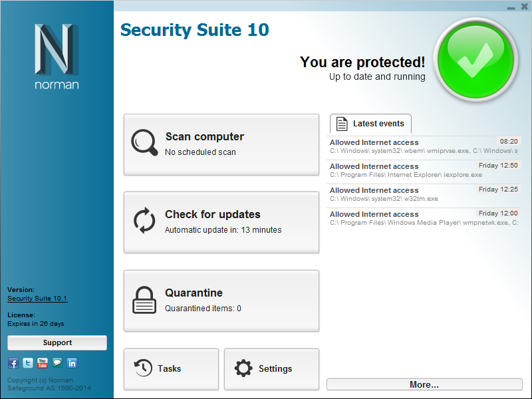Click the More... button under events
Viewport: 532px width, 399px height.
(x=424, y=384)
